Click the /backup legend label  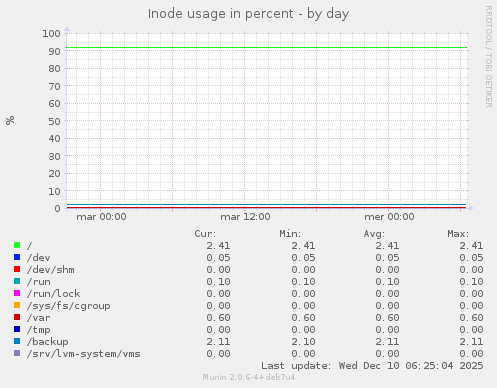(48, 342)
